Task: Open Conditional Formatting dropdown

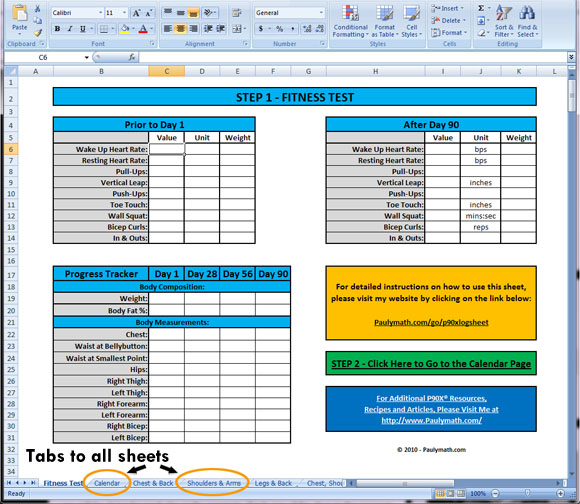Action: pos(350,21)
